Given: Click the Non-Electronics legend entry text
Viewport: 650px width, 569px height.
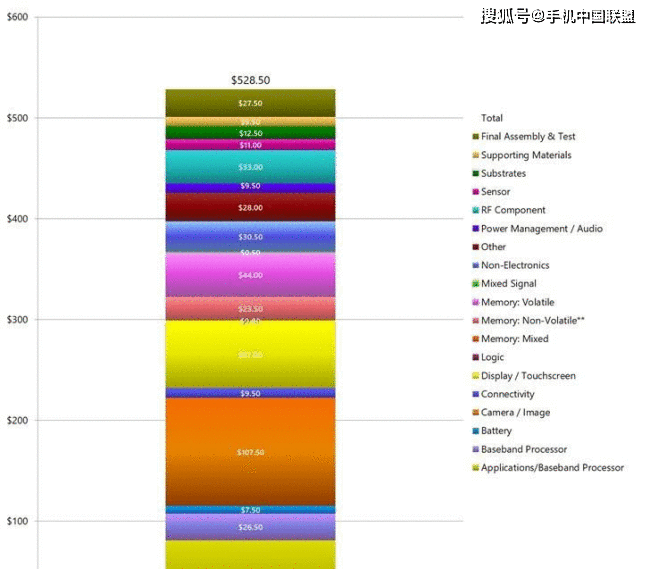Looking at the screenshot, I should (x=514, y=265).
